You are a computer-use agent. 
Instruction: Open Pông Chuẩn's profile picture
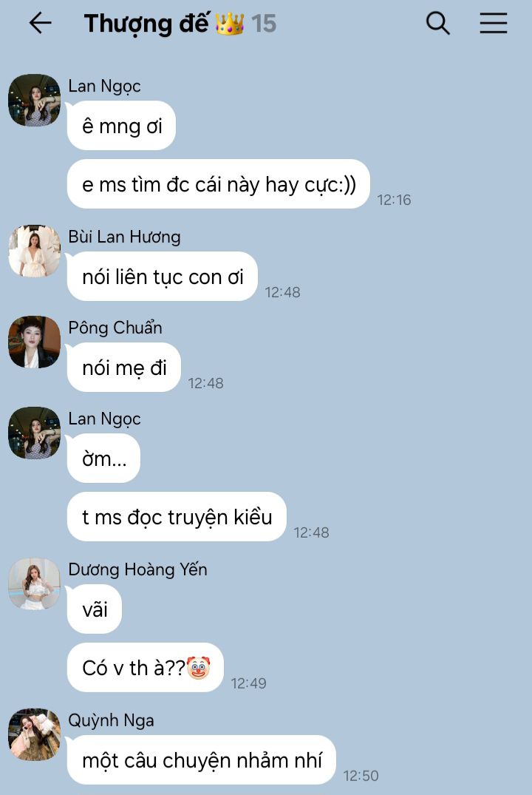click(x=35, y=342)
